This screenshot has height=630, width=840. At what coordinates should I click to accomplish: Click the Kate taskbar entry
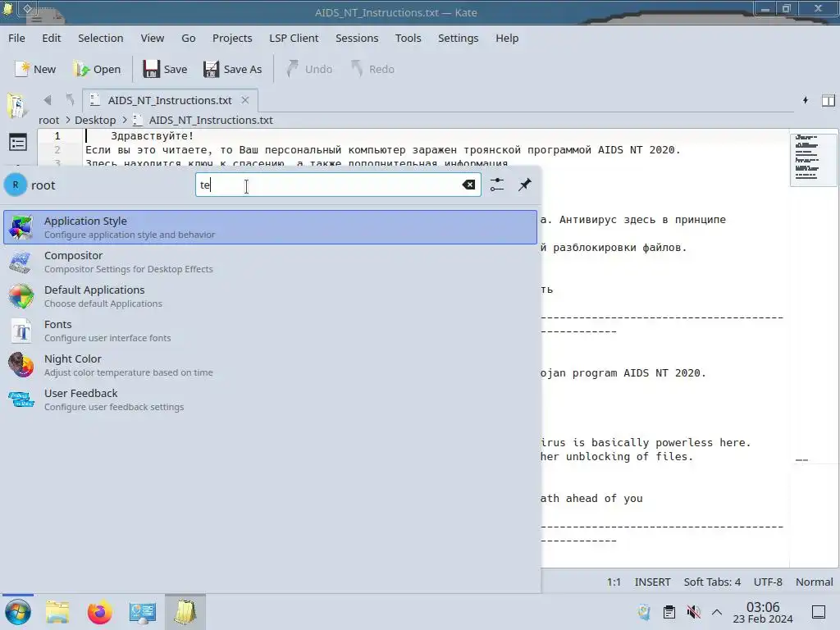185,612
